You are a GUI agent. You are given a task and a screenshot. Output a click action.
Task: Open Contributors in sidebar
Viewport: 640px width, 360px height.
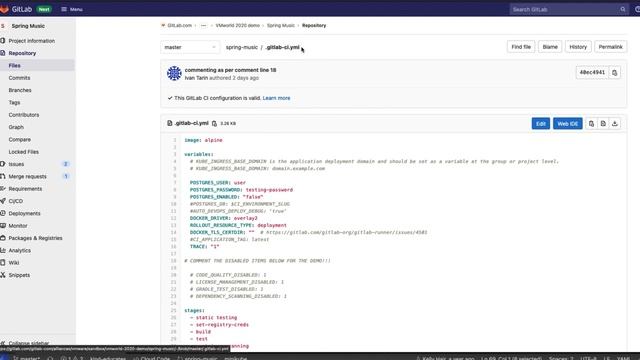pos(24,115)
